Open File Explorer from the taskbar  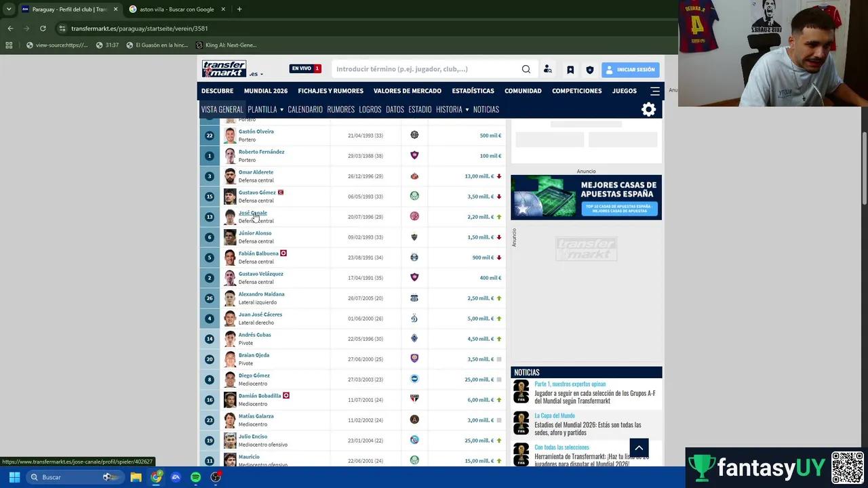(136, 477)
